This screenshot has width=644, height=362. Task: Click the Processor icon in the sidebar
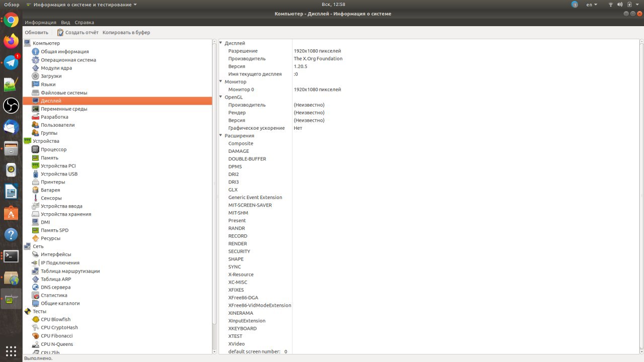click(x=35, y=149)
